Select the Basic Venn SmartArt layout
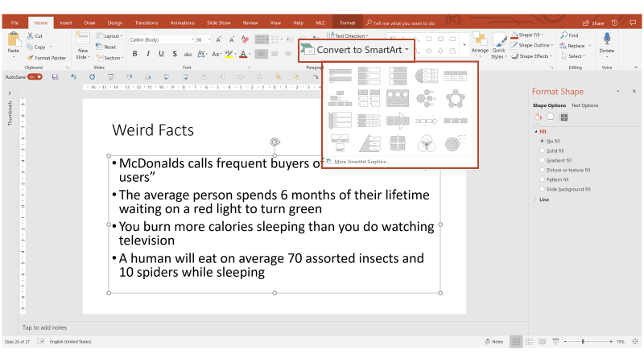Viewport: 644px width, 362px height. 427,144
